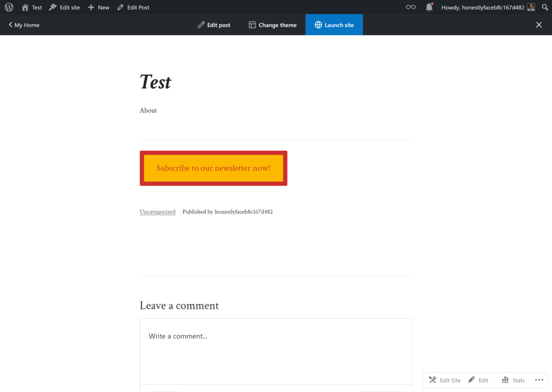Screen dimensions: 552x392
Task: Open the Uncategorized category link
Action: click(157, 212)
